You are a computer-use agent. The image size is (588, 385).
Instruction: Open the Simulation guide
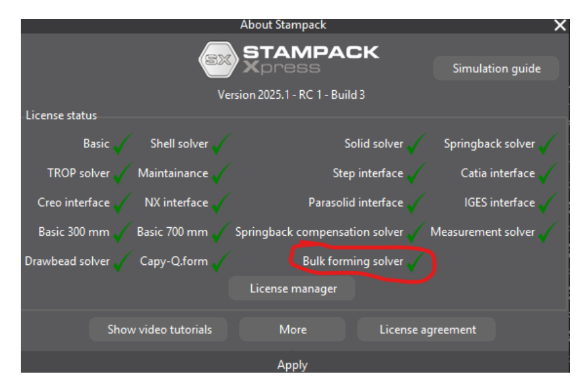click(x=496, y=68)
